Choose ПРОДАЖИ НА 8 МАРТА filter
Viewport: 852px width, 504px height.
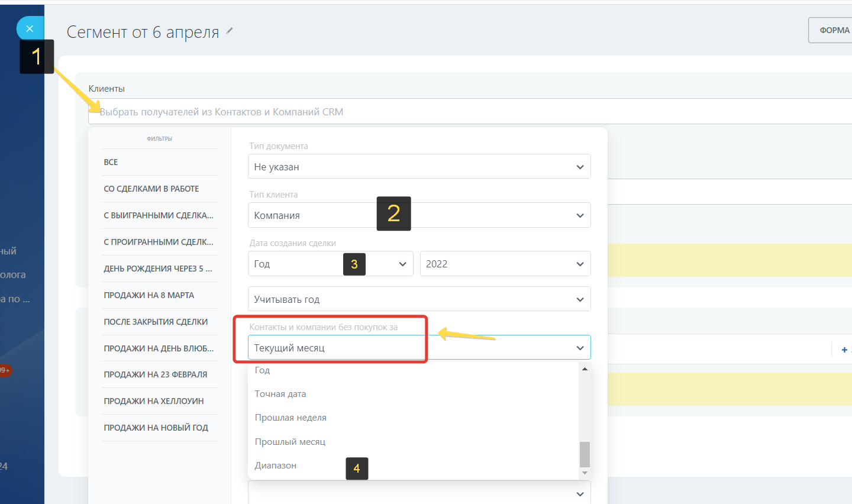coord(149,295)
